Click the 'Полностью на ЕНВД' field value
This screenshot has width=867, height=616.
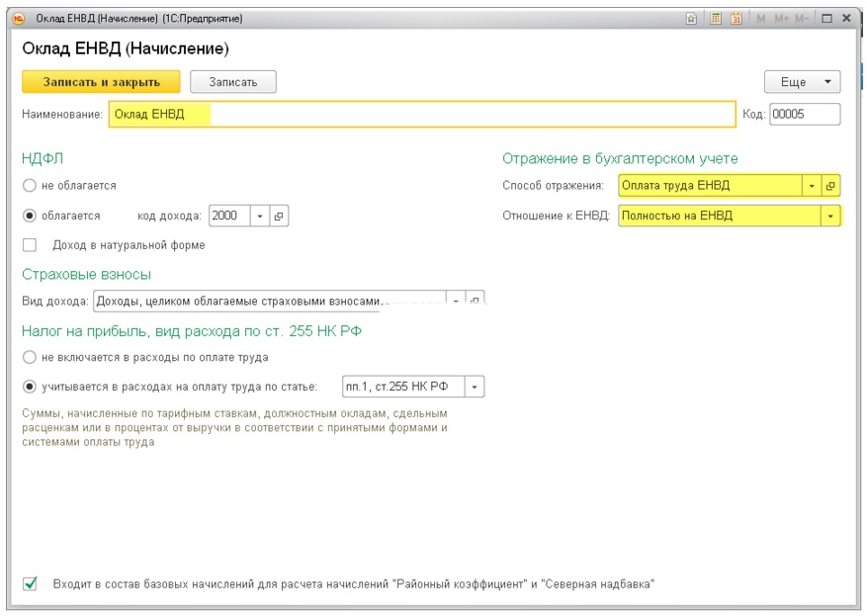coord(720,216)
